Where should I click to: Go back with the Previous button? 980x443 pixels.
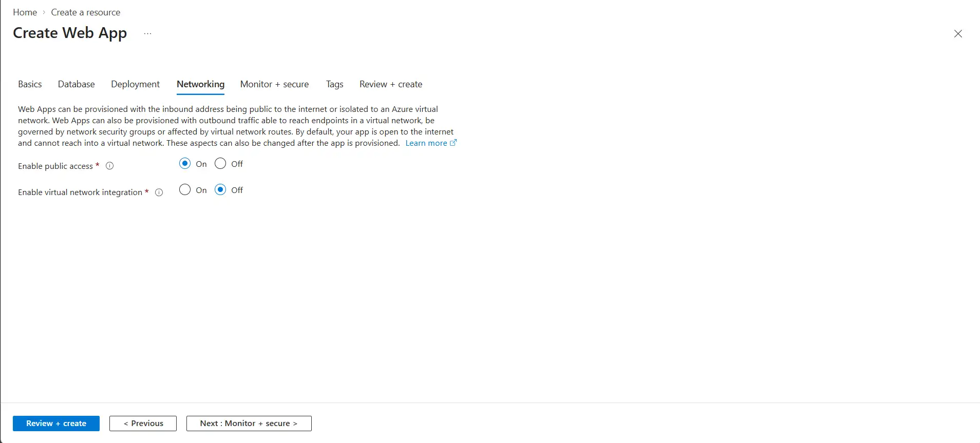pyautogui.click(x=143, y=423)
